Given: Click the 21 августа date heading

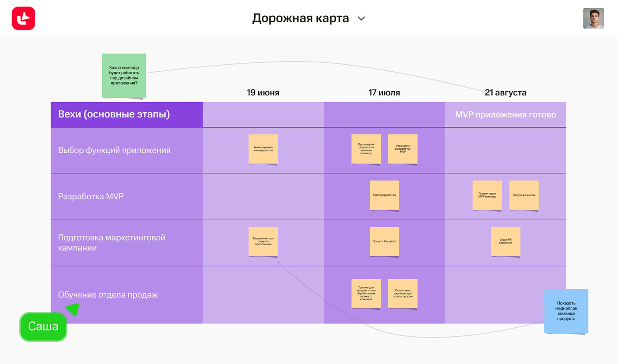Looking at the screenshot, I should (505, 92).
